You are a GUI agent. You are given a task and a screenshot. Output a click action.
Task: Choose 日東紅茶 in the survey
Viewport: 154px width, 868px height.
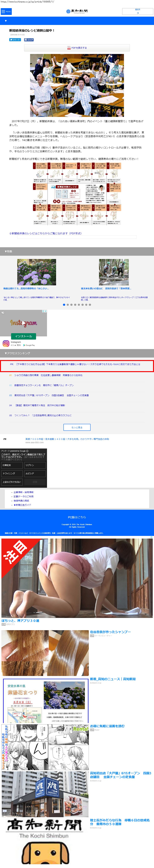click(12, 465)
